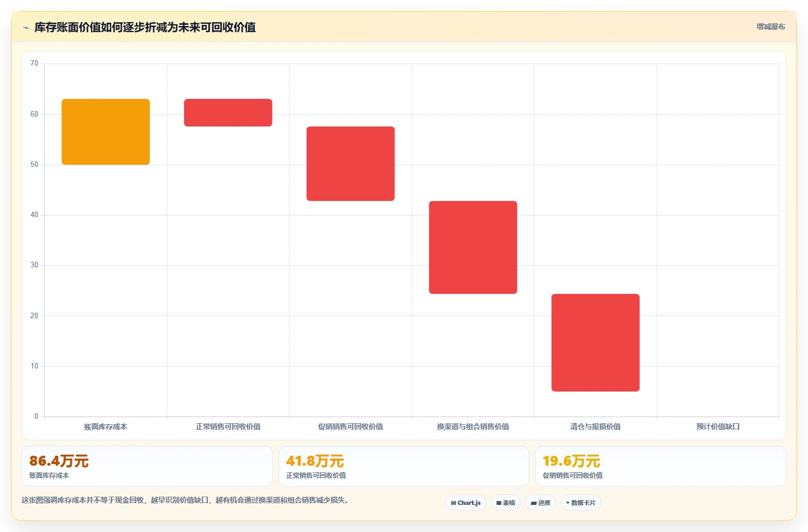Click the chart title 库存账面价值如何逐步折减
The height and width of the screenshot is (532, 808).
(145, 27)
